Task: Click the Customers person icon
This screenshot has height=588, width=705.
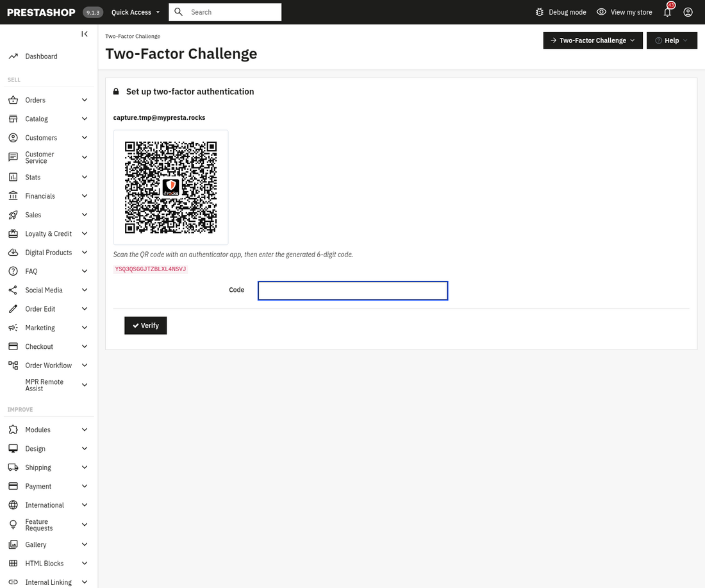Action: click(x=13, y=138)
